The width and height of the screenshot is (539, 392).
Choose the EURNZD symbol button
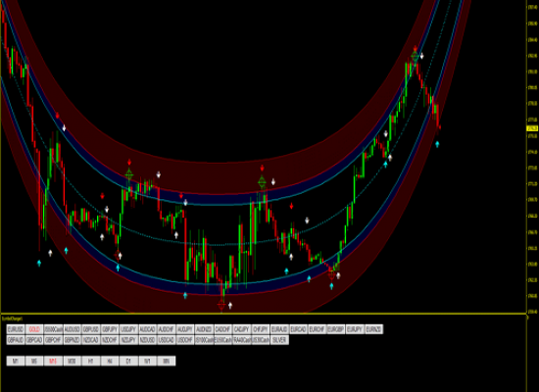click(374, 329)
